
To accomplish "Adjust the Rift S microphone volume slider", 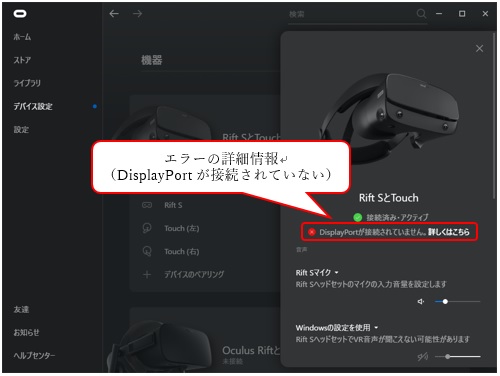I will 457,302.
